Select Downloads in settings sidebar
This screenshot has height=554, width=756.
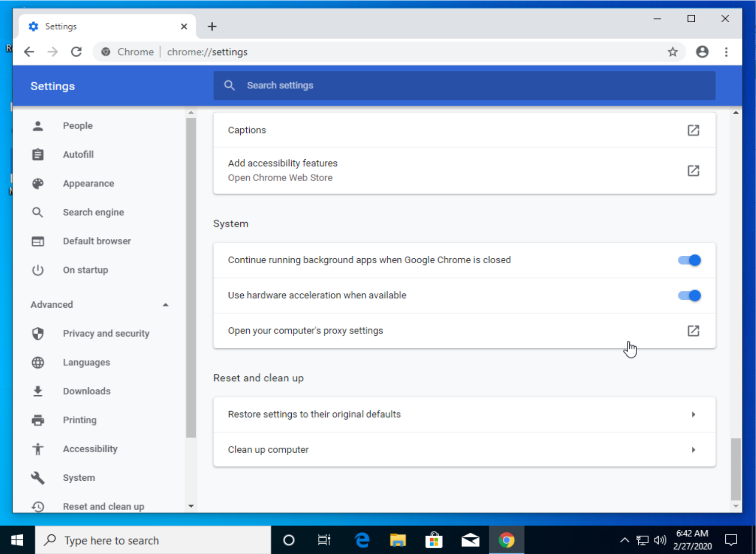[87, 391]
